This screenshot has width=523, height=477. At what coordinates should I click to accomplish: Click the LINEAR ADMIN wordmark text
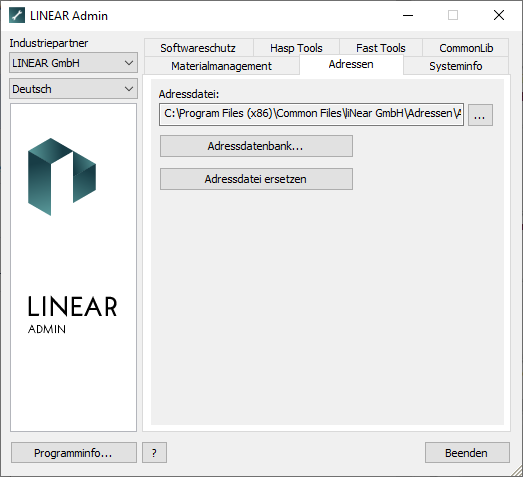click(x=72, y=315)
